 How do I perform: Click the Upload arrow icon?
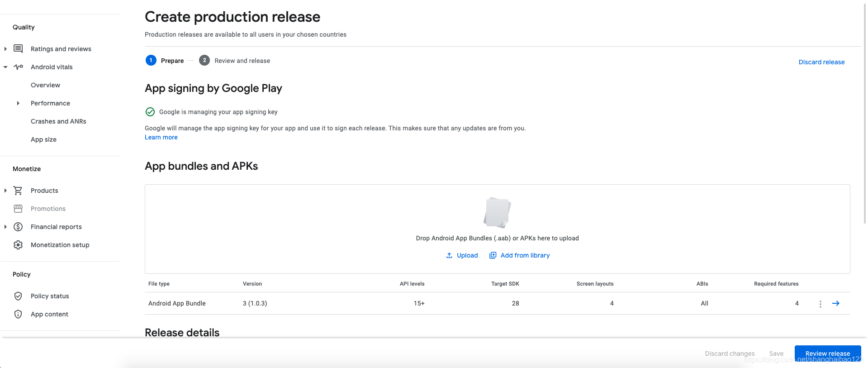tap(449, 255)
